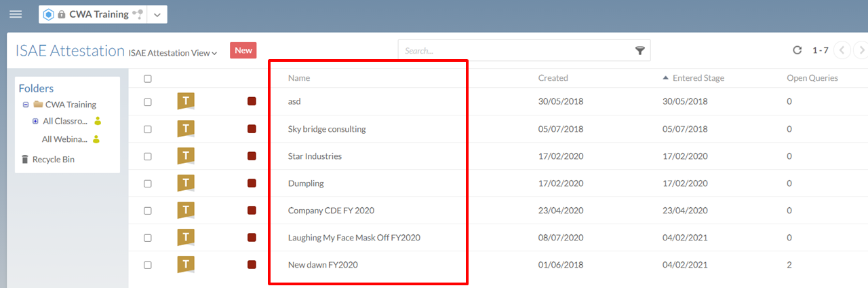Toggle the select-all checkbox in header
The width and height of the screenshot is (868, 288).
pyautogui.click(x=148, y=79)
